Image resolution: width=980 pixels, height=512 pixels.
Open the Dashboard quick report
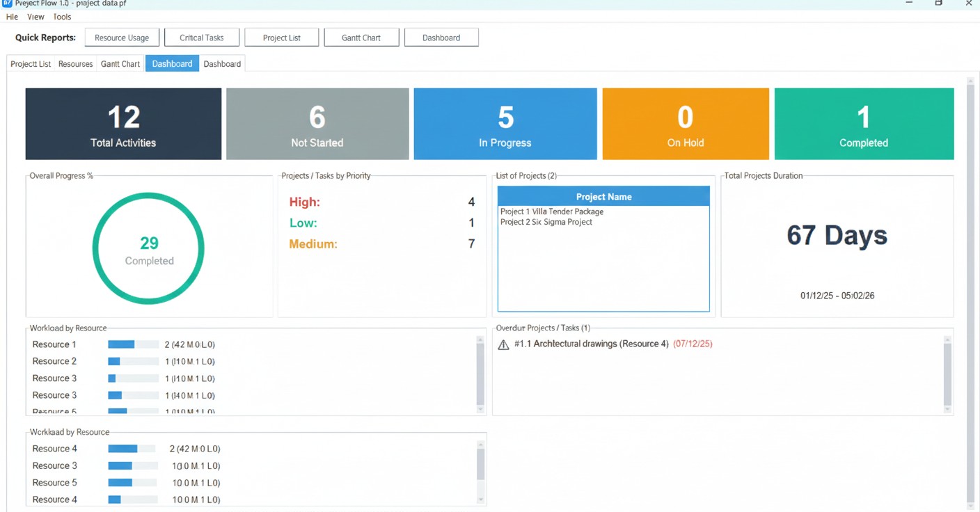(441, 37)
